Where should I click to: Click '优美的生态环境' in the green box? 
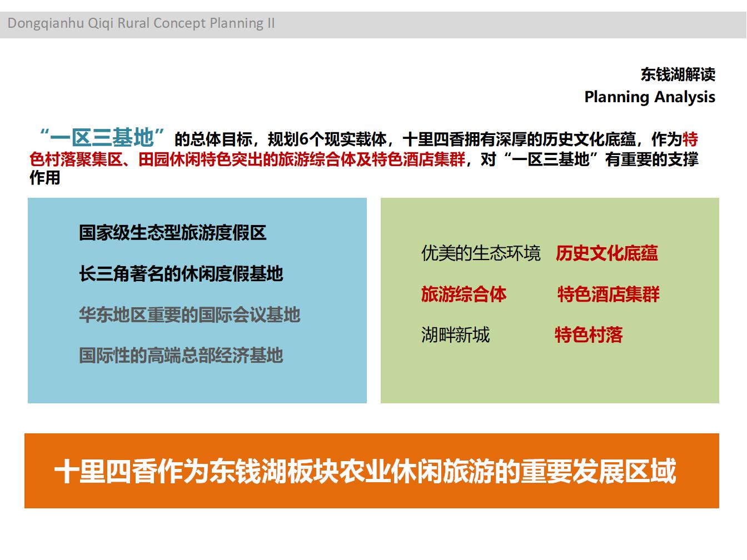[481, 253]
